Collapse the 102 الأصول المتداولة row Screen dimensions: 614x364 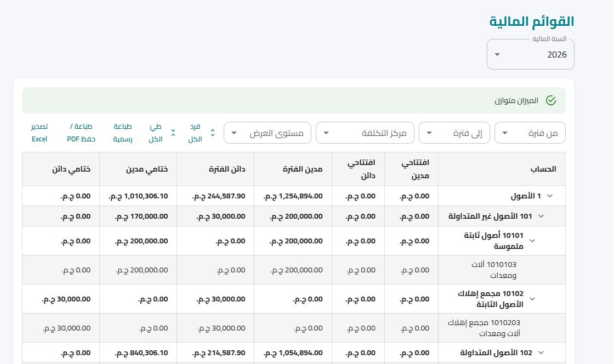coord(541,352)
